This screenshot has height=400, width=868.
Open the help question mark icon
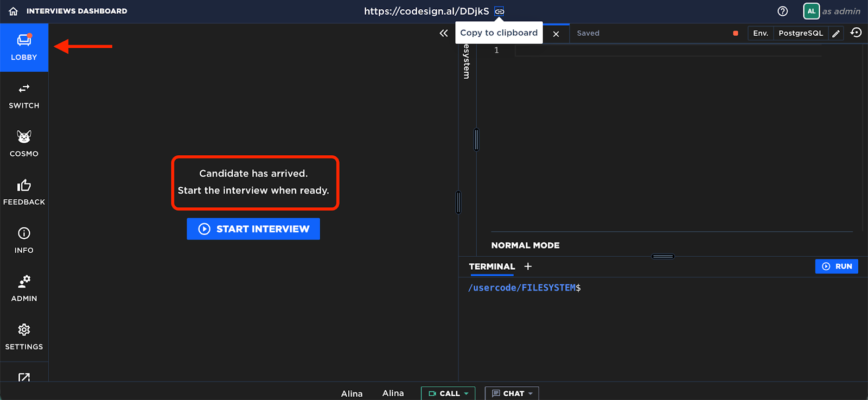[x=782, y=11]
